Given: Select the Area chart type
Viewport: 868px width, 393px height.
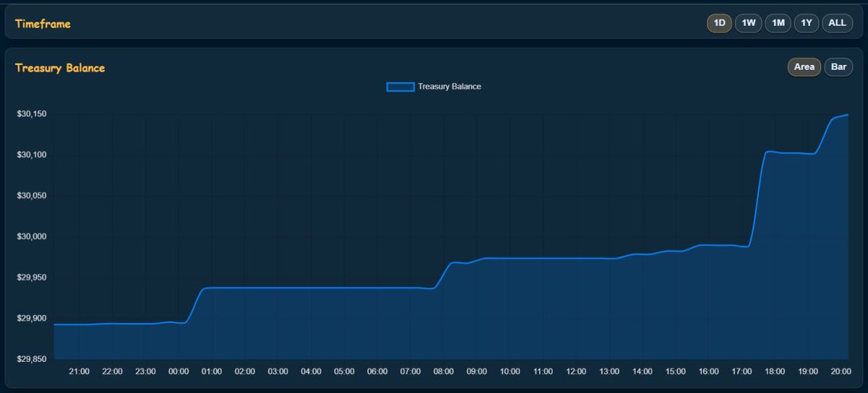Looking at the screenshot, I should [x=804, y=67].
